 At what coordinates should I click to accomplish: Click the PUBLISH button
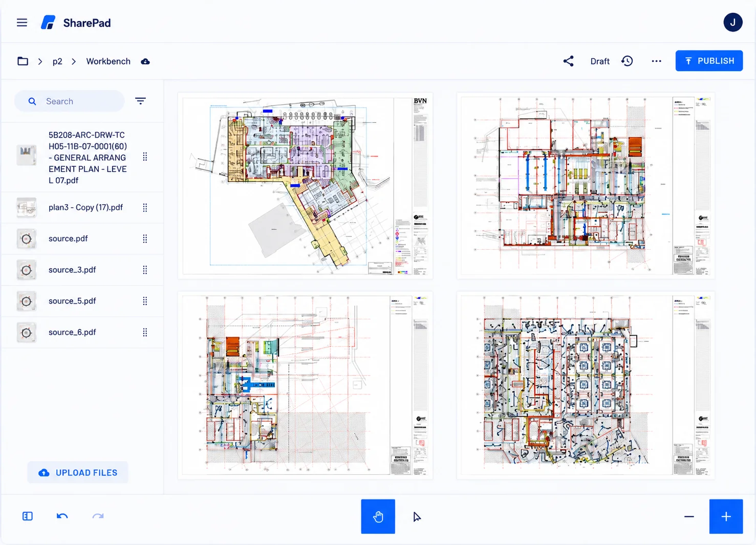pyautogui.click(x=709, y=61)
